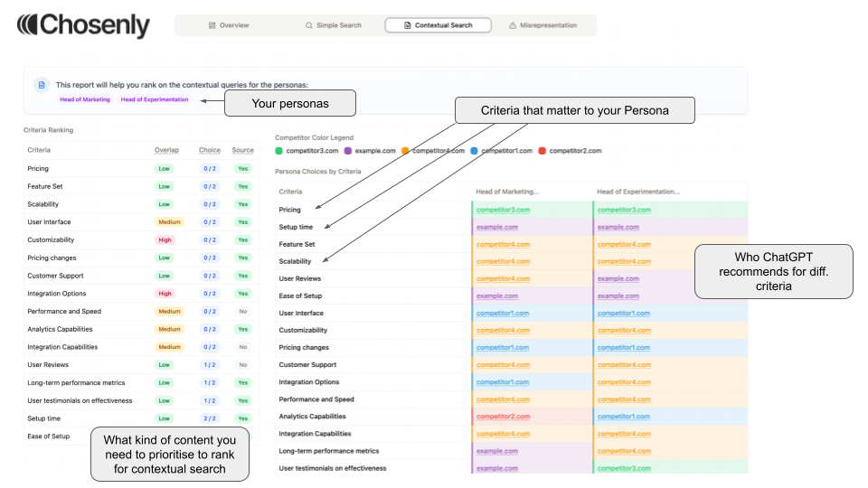This screenshot has width=868, height=488.
Task: Click the 1/2 choice badge for User Reviews
Action: [x=209, y=364]
